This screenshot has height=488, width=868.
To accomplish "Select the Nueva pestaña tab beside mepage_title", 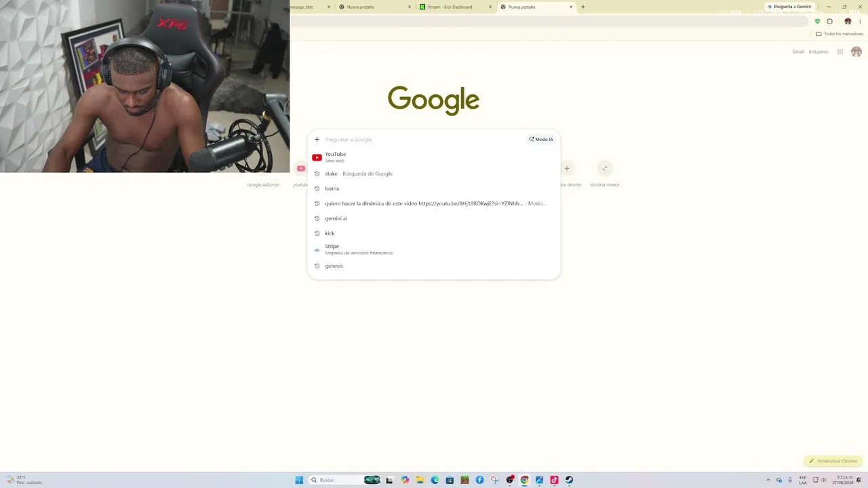I will [374, 7].
